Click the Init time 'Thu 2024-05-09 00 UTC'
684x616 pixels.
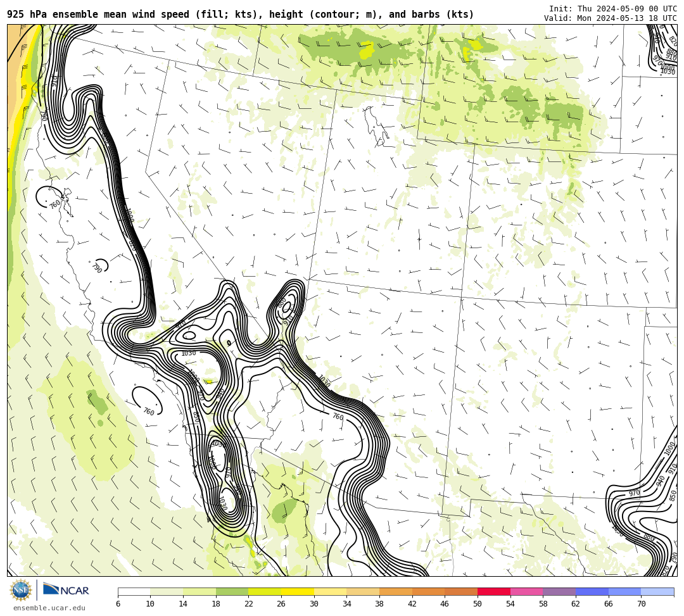pos(627,9)
